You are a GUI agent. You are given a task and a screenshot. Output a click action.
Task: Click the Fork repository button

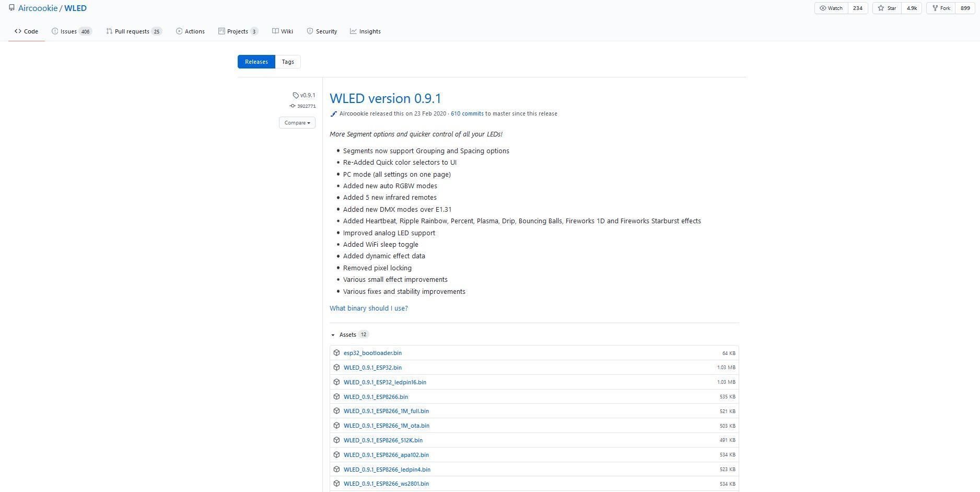941,8
